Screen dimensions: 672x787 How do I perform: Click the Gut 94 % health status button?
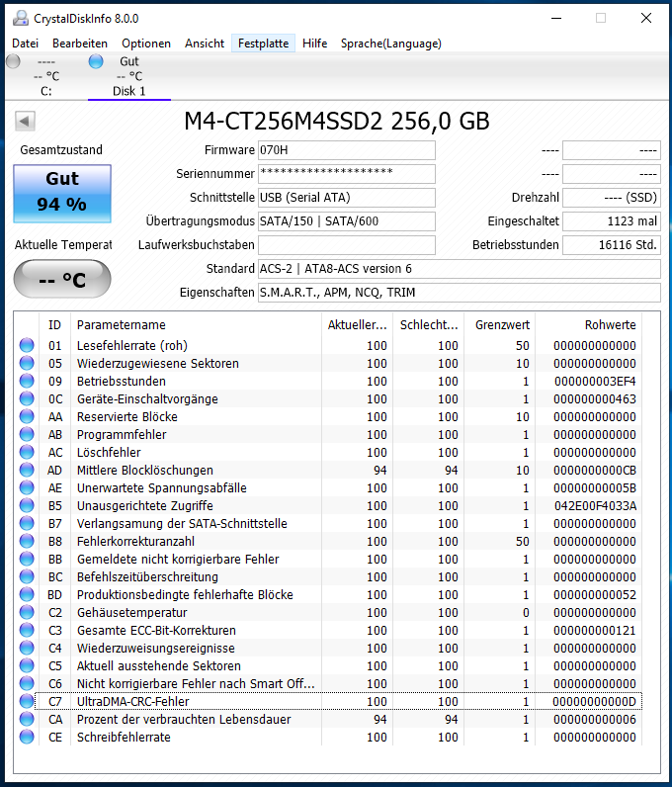pyautogui.click(x=62, y=193)
